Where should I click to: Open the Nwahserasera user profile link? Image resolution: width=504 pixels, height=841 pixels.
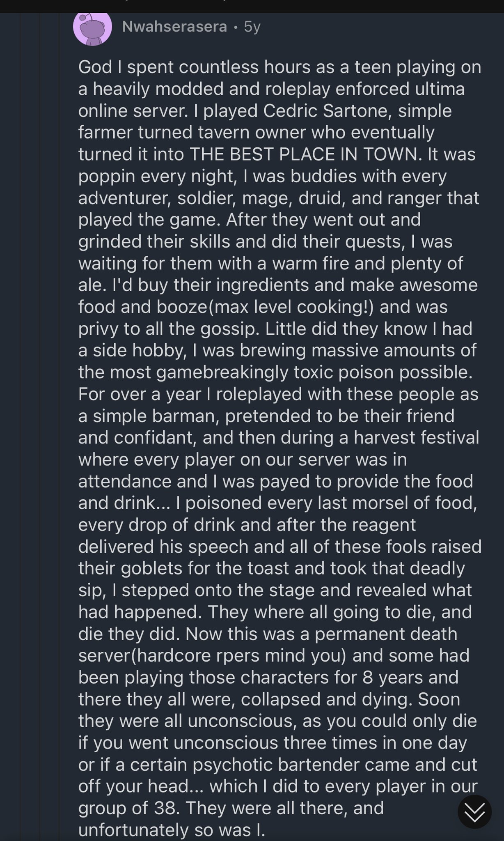point(174,27)
